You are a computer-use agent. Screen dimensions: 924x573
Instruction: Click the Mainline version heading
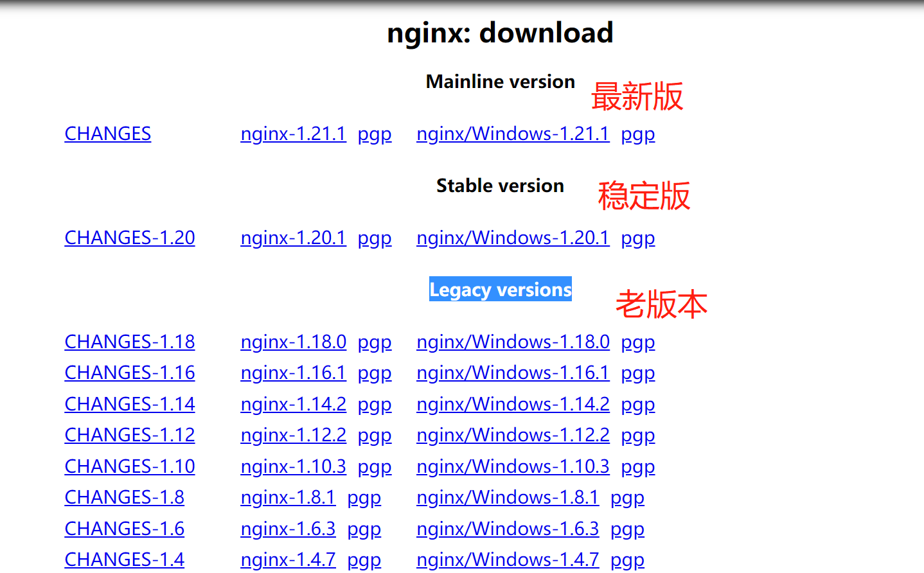coord(501,82)
